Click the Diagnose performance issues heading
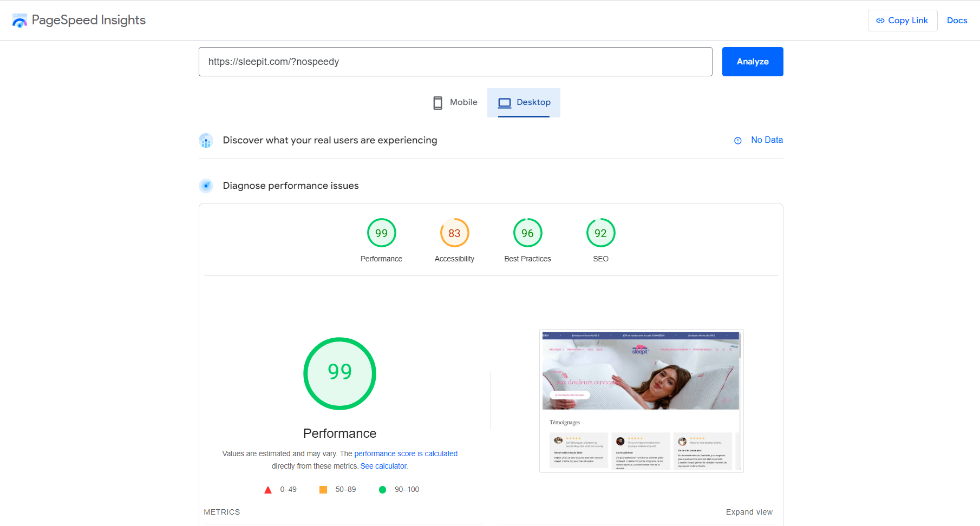This screenshot has width=980, height=526. [x=291, y=186]
